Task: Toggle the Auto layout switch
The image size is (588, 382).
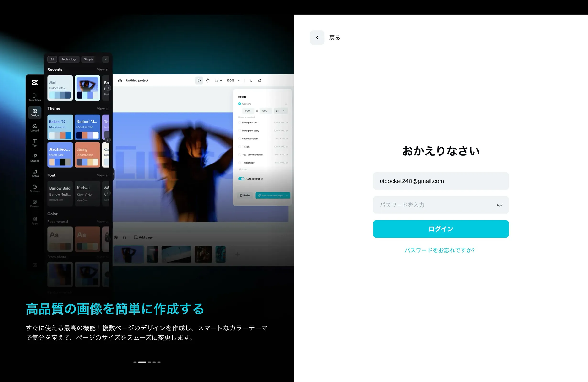Action: click(x=241, y=179)
